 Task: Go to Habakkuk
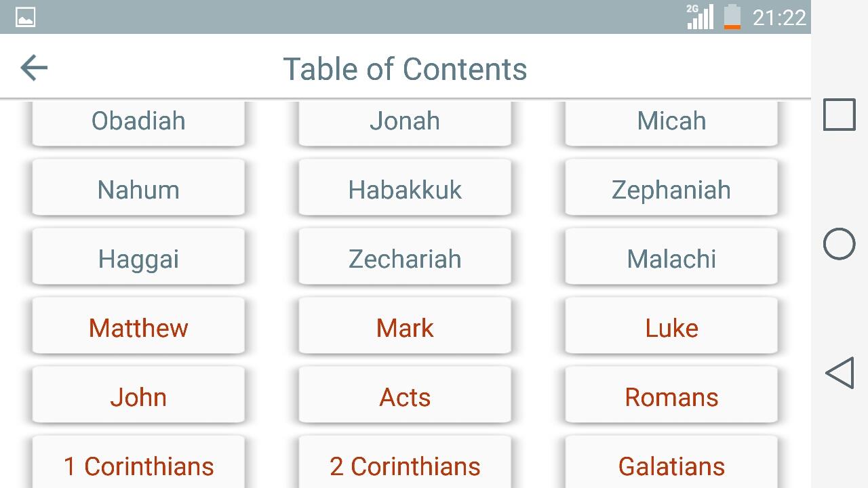click(x=405, y=190)
